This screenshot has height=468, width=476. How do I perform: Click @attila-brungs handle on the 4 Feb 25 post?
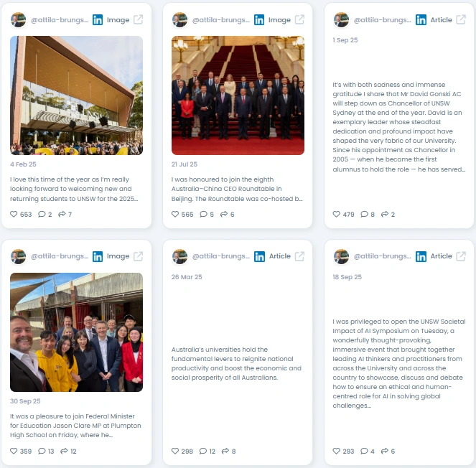pos(60,19)
